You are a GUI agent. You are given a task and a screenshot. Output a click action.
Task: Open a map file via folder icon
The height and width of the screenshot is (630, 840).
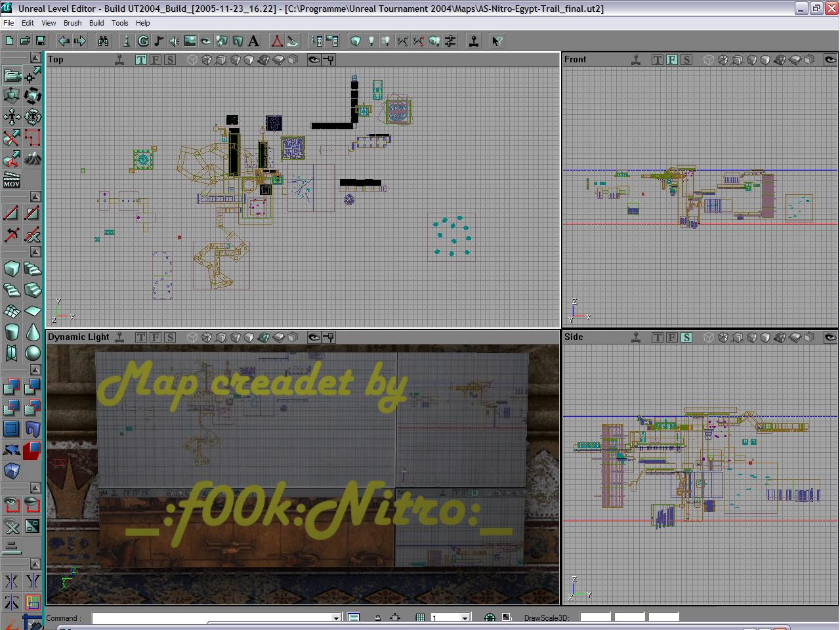(25, 41)
